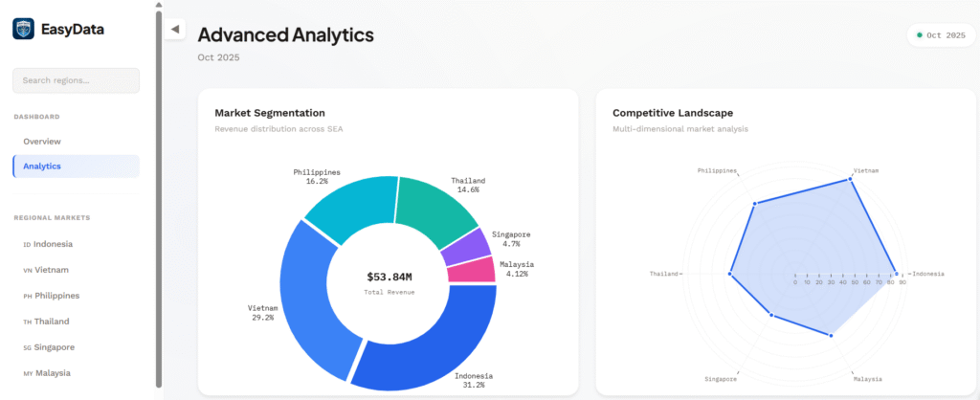Click the Competitive Landscape card title

(673, 113)
